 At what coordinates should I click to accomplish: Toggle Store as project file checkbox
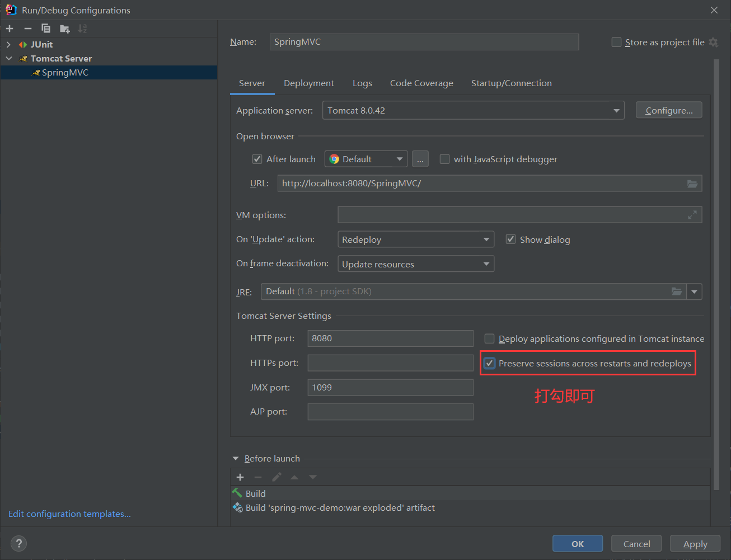click(616, 42)
